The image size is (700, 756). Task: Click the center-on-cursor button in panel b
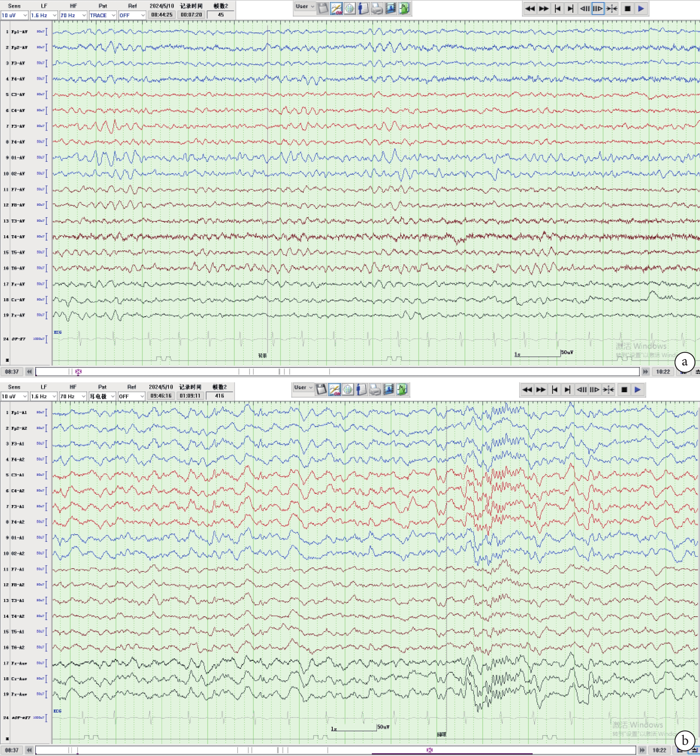(x=609, y=389)
